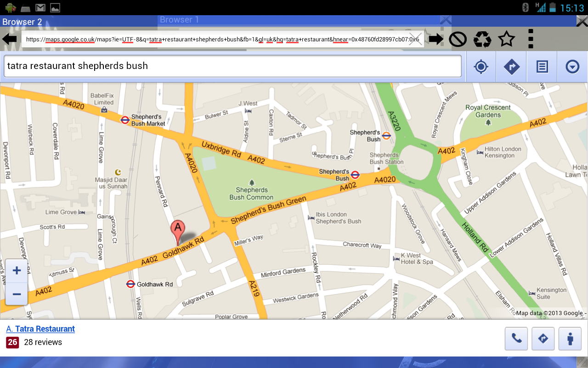This screenshot has height=368, width=588.
Task: Reload the page using the recycle icon
Action: (482, 39)
